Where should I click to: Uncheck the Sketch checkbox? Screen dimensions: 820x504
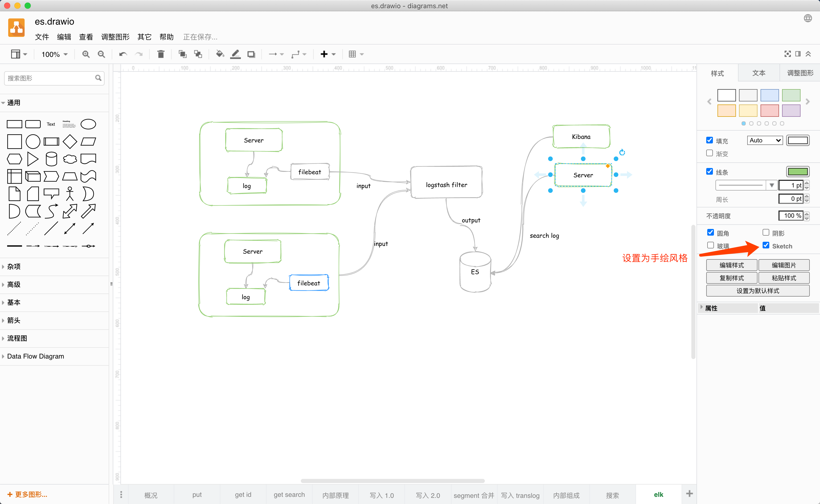[766, 245]
